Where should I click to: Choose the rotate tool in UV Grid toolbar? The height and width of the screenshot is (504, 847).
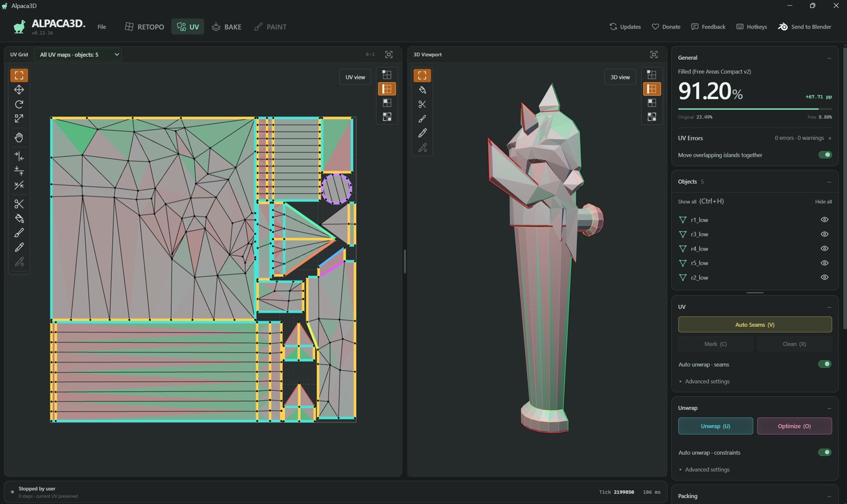[x=19, y=104]
